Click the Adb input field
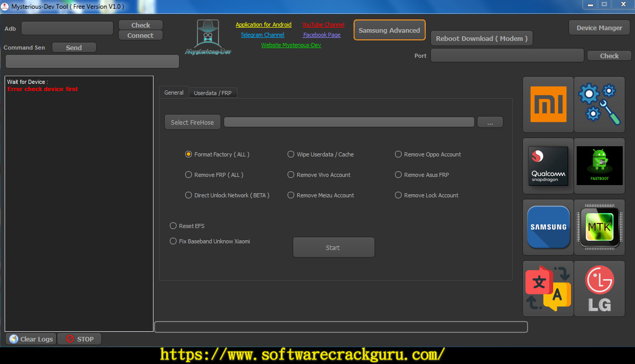635x364 pixels. [67, 28]
